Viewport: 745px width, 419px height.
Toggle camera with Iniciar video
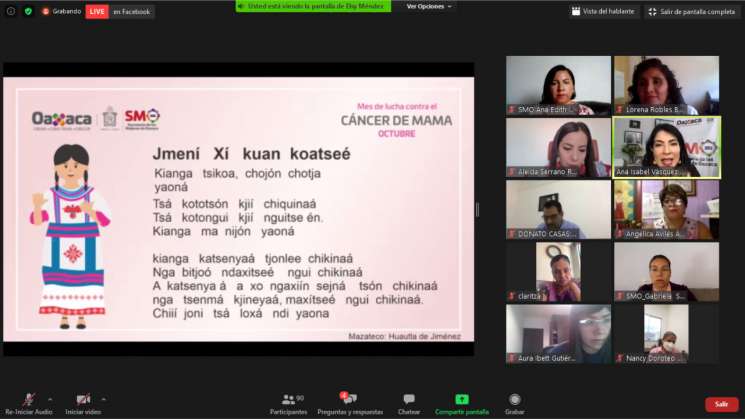click(83, 399)
